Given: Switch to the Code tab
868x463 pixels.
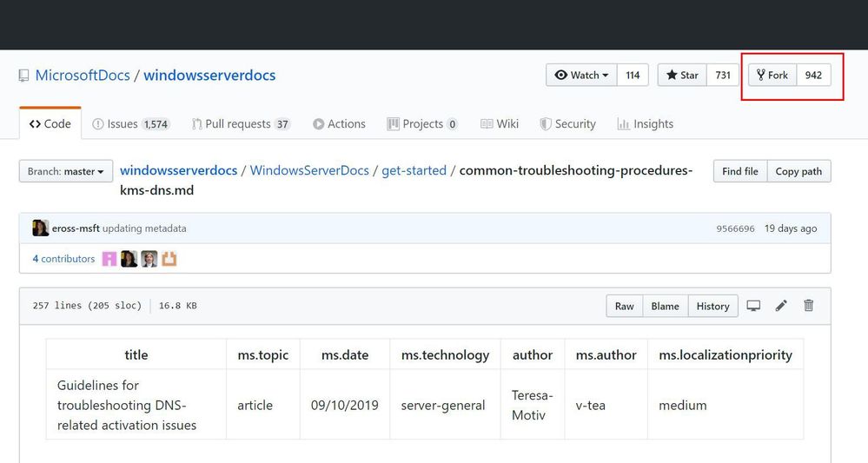Looking at the screenshot, I should pyautogui.click(x=50, y=124).
